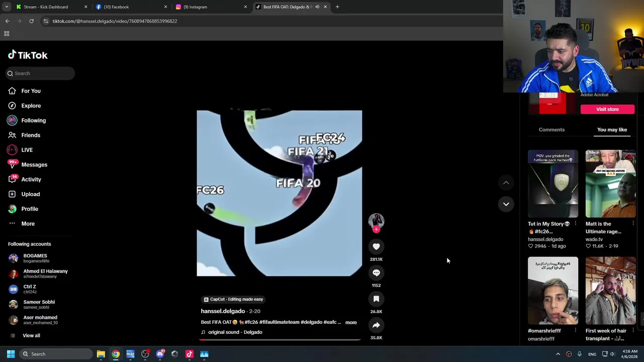Open Ahmed El Halawany account
The image size is (644, 362).
tap(38, 274)
